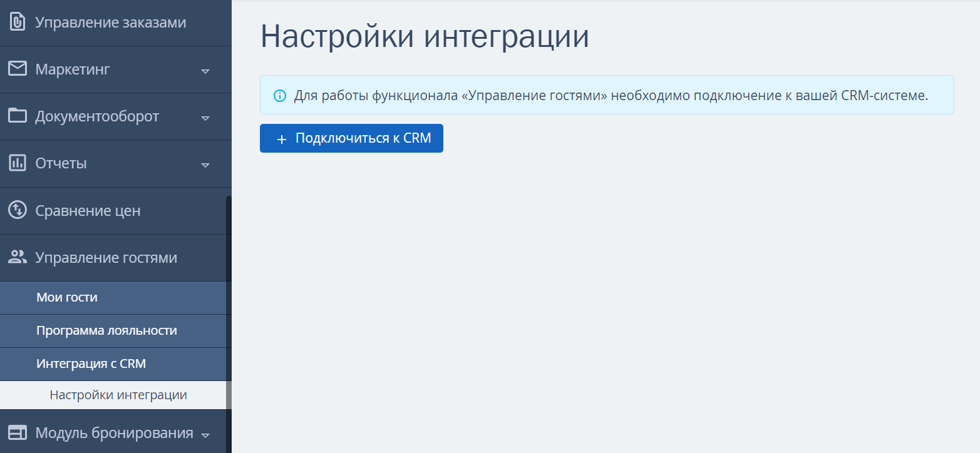Expand the Отчеты menu arrow

[205, 165]
